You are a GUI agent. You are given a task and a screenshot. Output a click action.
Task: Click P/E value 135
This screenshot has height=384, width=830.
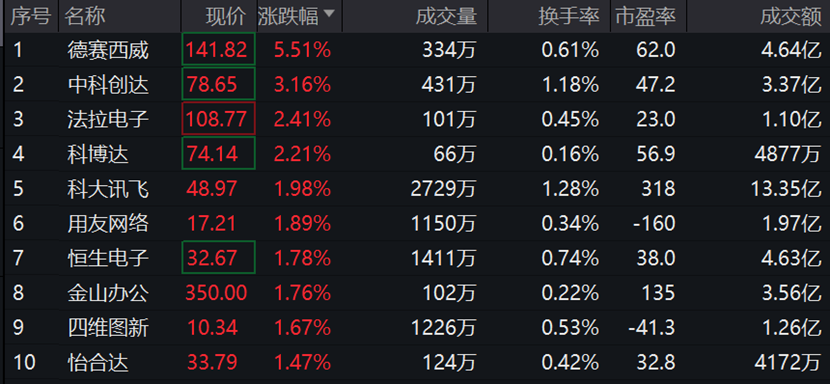658,293
